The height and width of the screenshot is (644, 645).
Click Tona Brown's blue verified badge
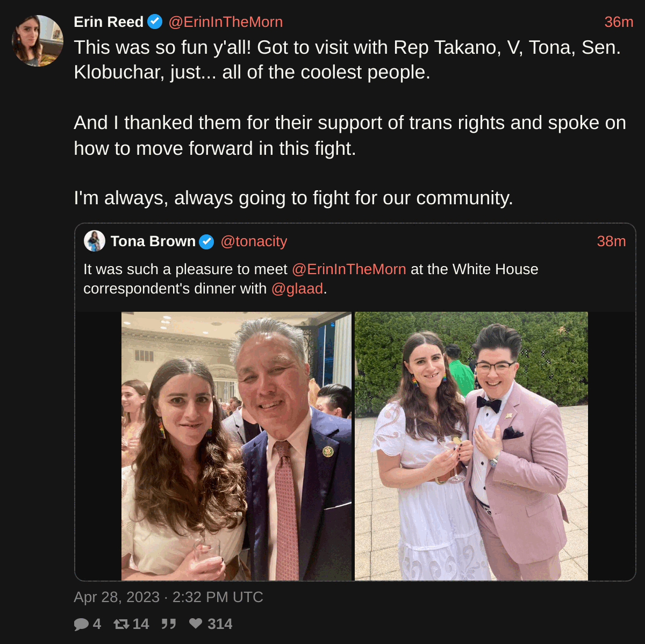pos(206,242)
